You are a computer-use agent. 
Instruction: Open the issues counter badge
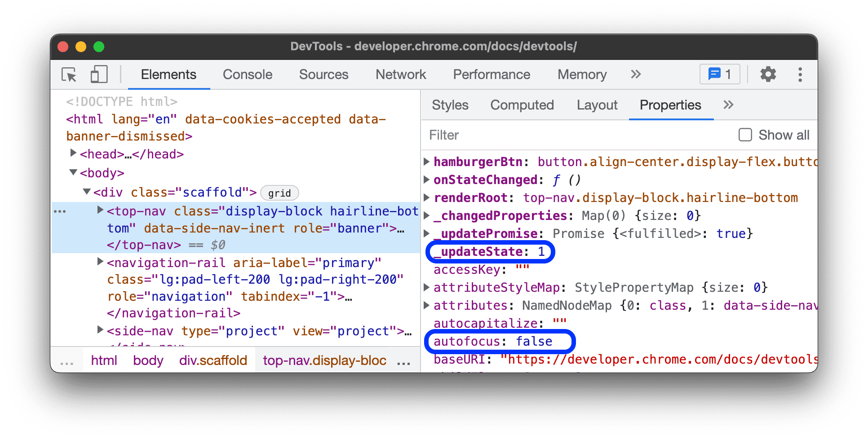point(720,75)
